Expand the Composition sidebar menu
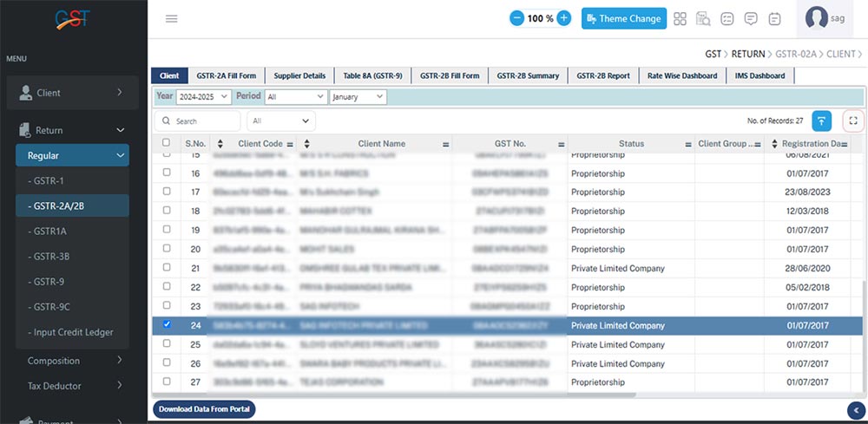The image size is (868, 424). click(74, 361)
